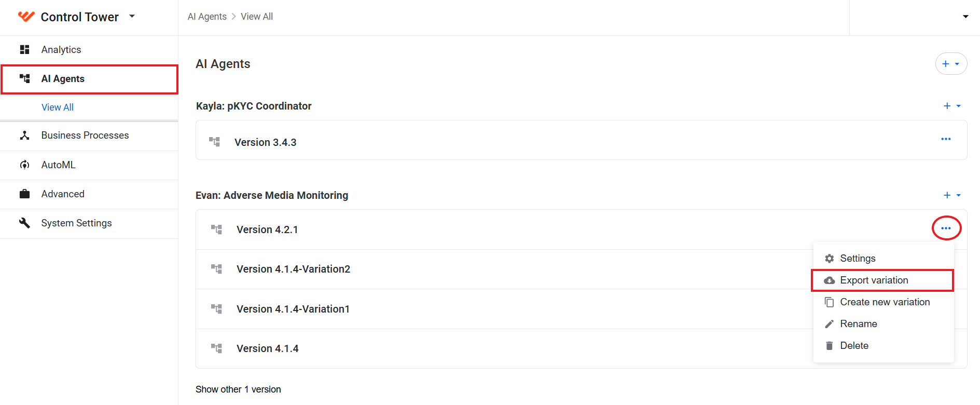The height and width of the screenshot is (405, 980).
Task: Click the AutoML icon in sidebar
Action: (x=24, y=165)
